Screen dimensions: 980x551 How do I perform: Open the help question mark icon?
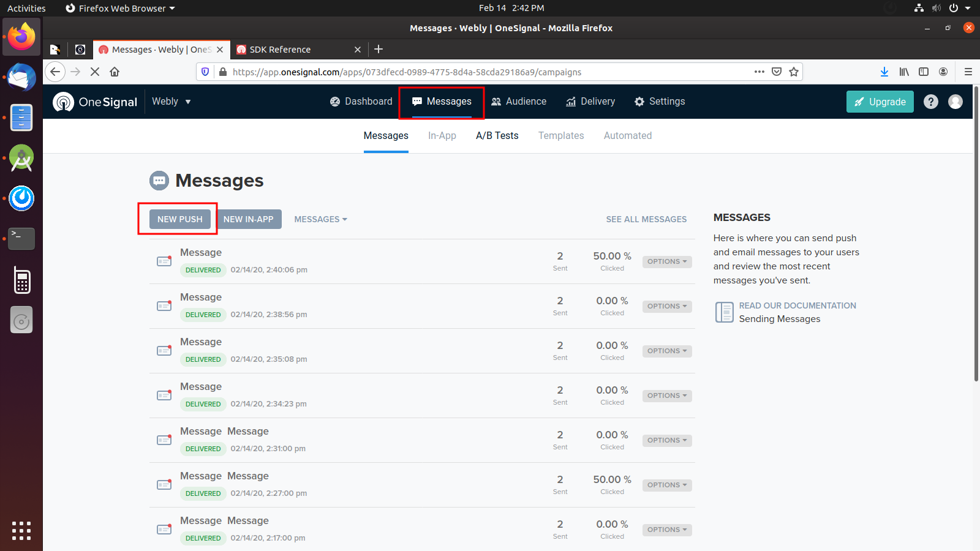930,102
